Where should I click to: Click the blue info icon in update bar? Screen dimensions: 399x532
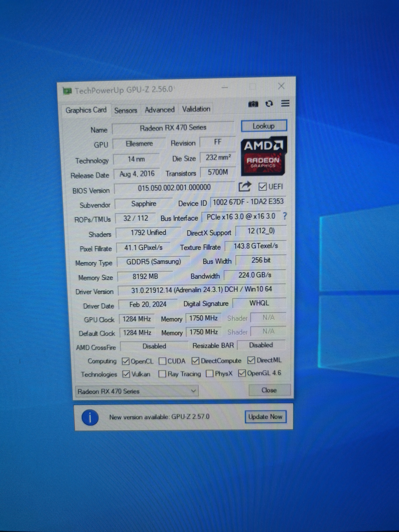coord(90,417)
